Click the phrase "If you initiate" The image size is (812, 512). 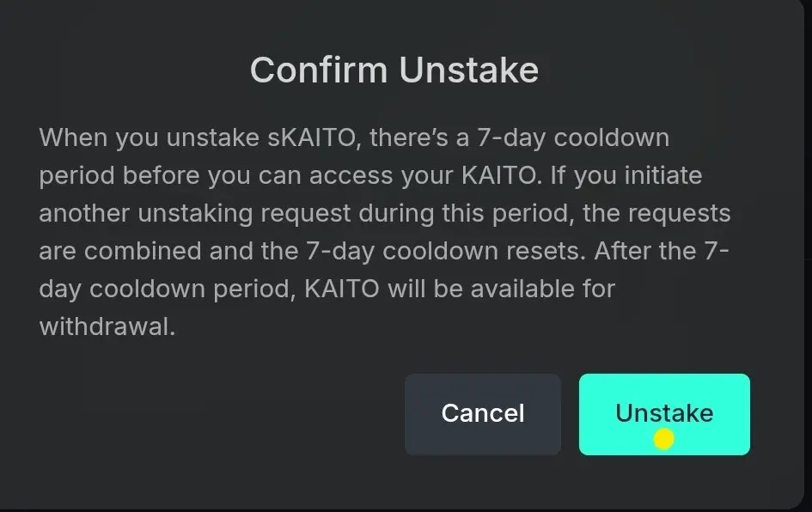pyautogui.click(x=626, y=175)
